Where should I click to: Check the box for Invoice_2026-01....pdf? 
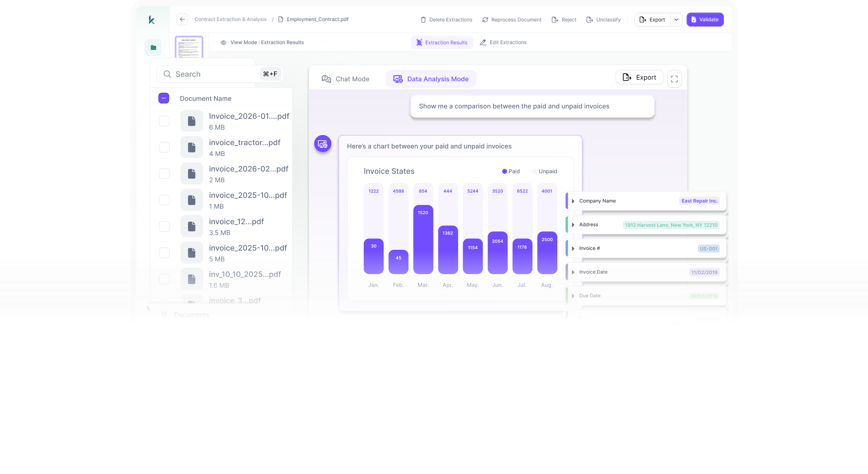[164, 121]
